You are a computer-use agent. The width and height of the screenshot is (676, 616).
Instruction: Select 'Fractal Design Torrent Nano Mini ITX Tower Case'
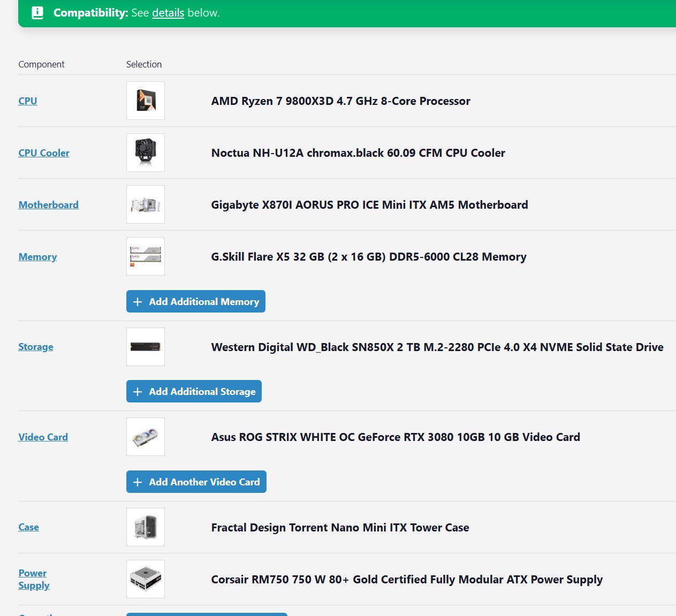click(x=340, y=528)
